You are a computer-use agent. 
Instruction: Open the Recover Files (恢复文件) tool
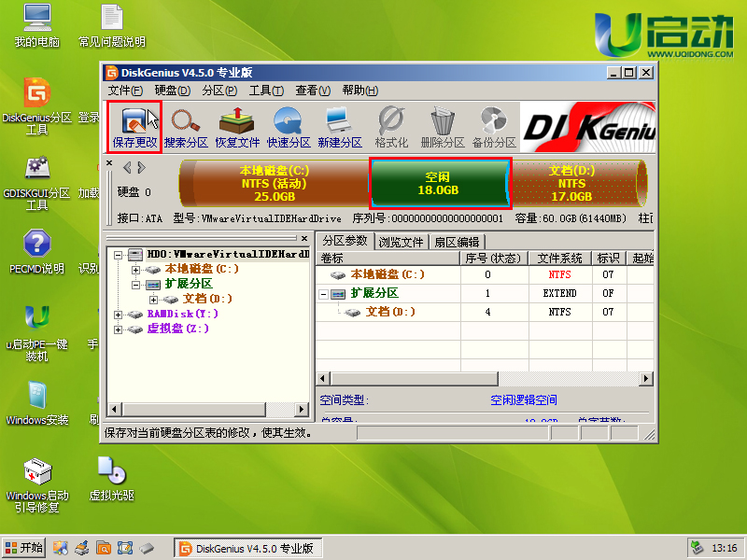237,127
